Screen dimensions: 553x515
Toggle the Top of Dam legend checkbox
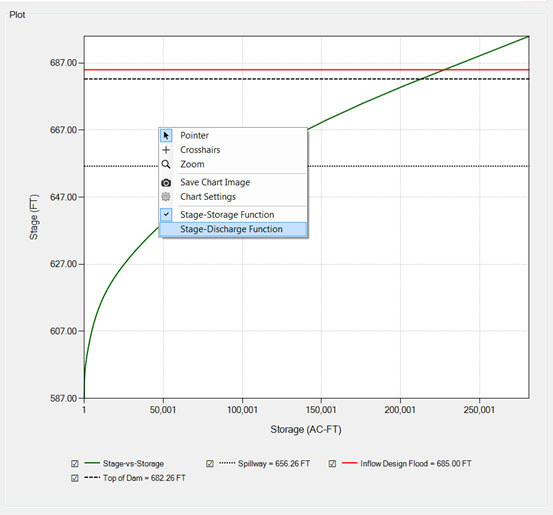(x=75, y=478)
